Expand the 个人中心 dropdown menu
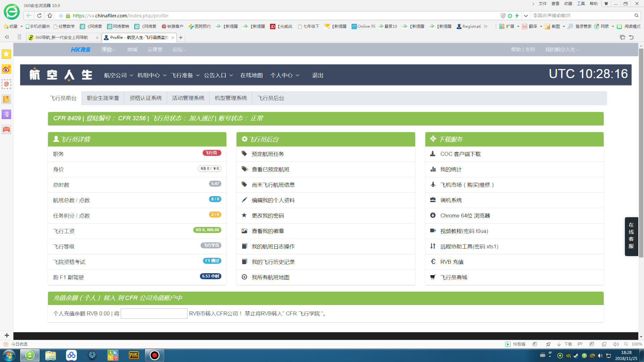 pyautogui.click(x=285, y=75)
